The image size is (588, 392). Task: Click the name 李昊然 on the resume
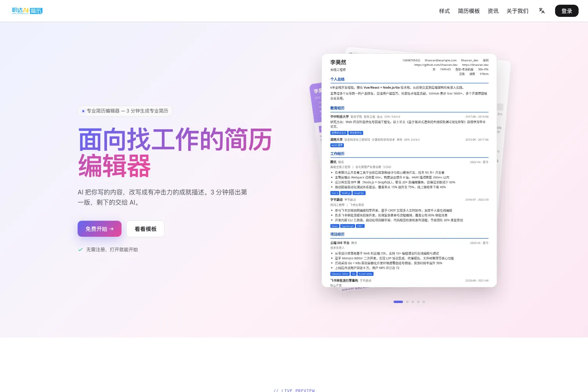pyautogui.click(x=338, y=62)
